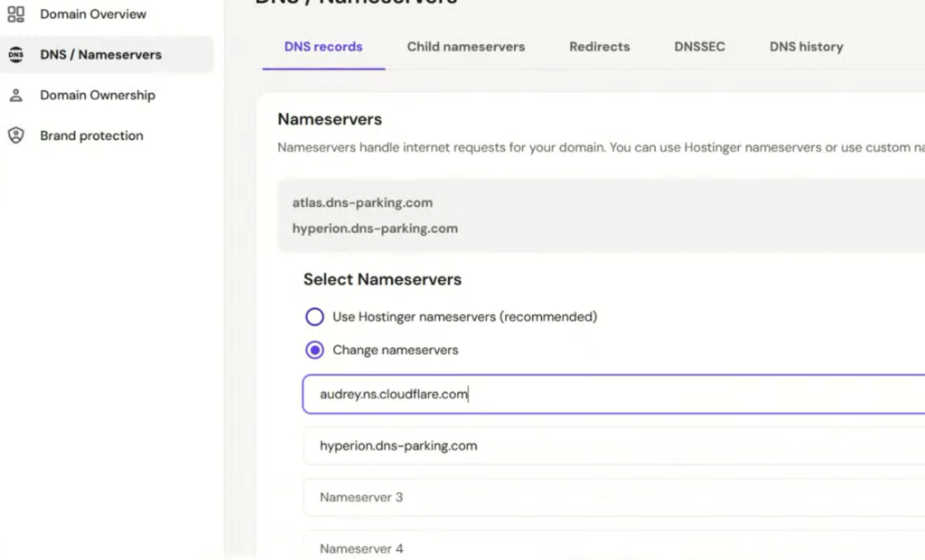This screenshot has width=925, height=560.
Task: Click the Nameservers section heading
Action: tap(330, 119)
